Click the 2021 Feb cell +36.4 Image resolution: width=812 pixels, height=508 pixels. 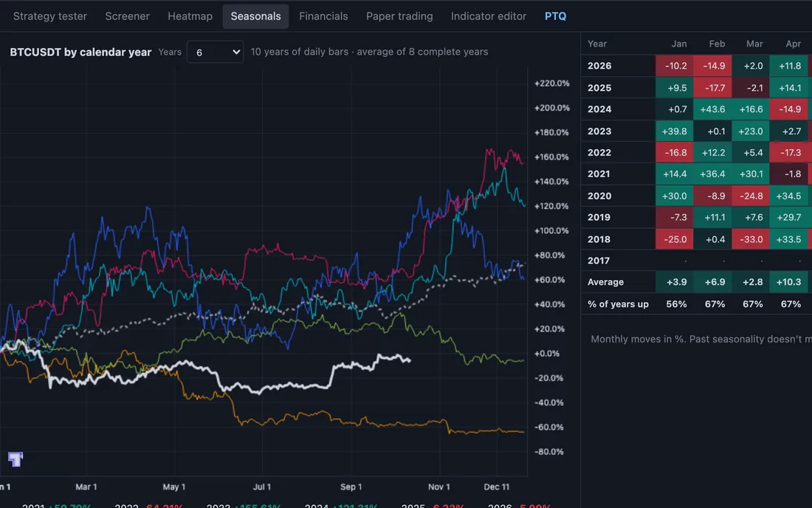tap(712, 174)
